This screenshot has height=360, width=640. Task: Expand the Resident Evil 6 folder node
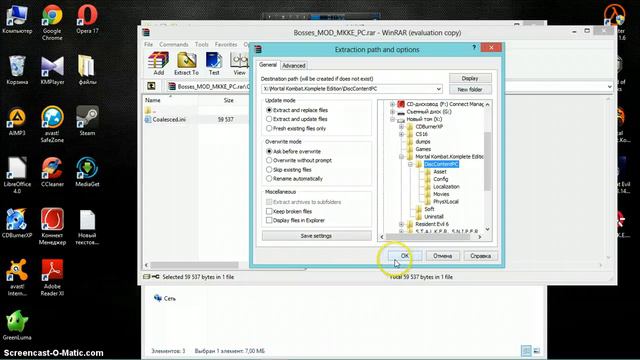(401, 224)
